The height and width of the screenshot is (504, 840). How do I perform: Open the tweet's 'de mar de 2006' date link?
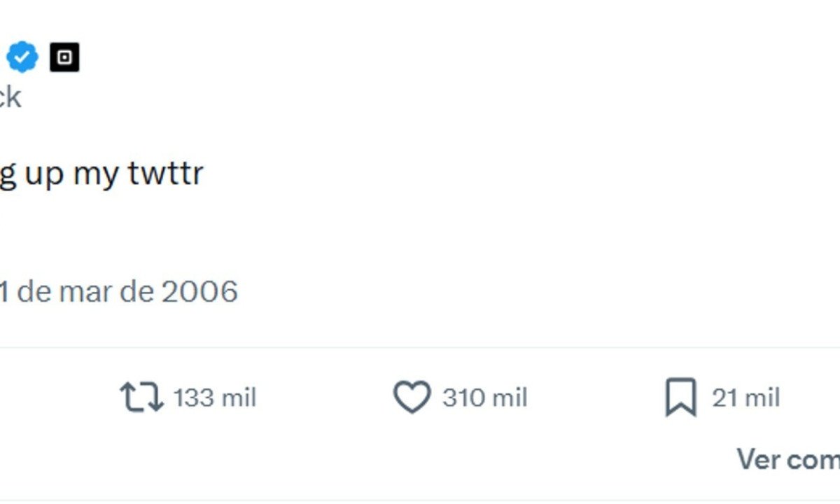(x=119, y=291)
